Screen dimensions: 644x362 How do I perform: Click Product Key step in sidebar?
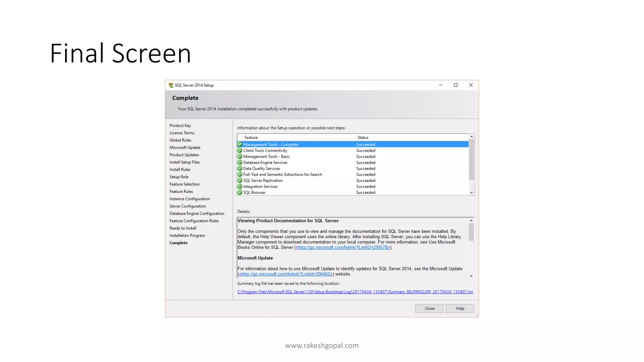click(180, 125)
